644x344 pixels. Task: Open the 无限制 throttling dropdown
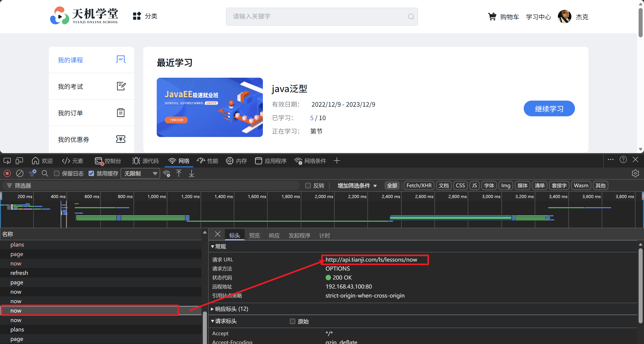coord(140,174)
